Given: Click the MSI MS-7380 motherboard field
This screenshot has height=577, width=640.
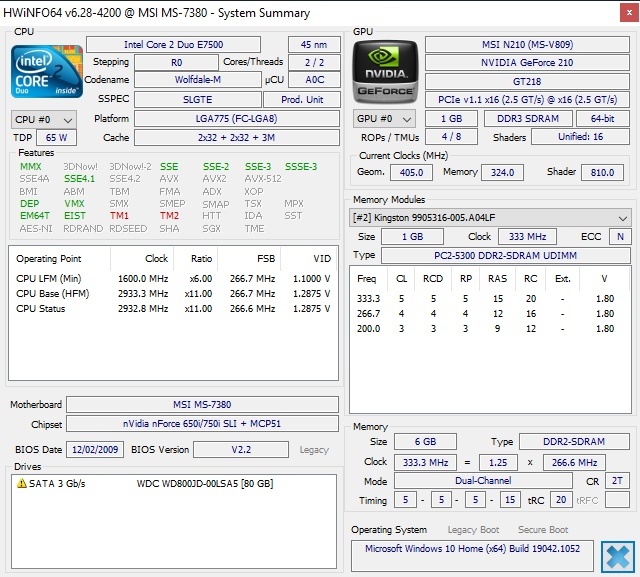Looking at the screenshot, I should [202, 404].
